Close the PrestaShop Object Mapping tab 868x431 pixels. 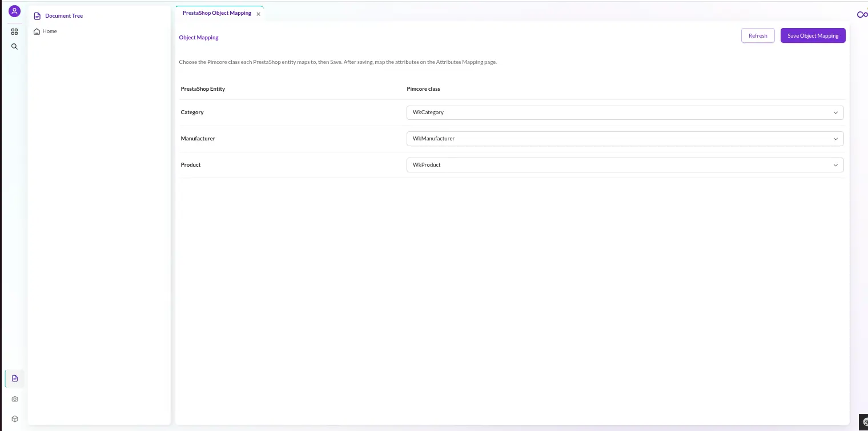click(x=258, y=14)
